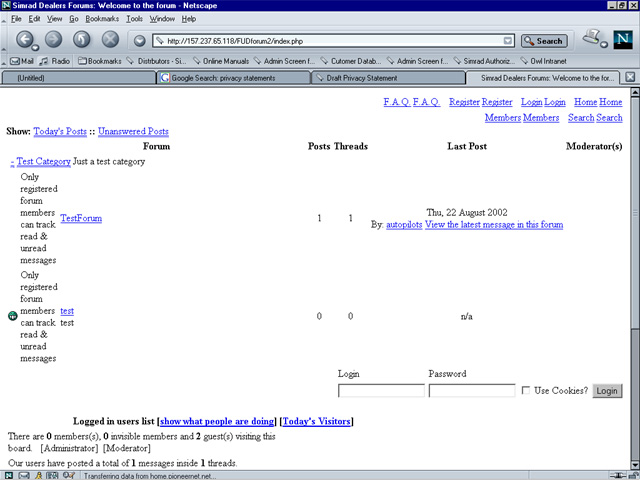
Task: Open the Tools menu
Action: point(134,19)
